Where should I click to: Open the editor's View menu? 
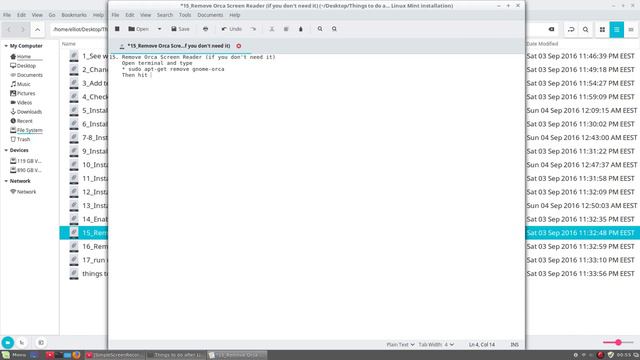pos(146,15)
